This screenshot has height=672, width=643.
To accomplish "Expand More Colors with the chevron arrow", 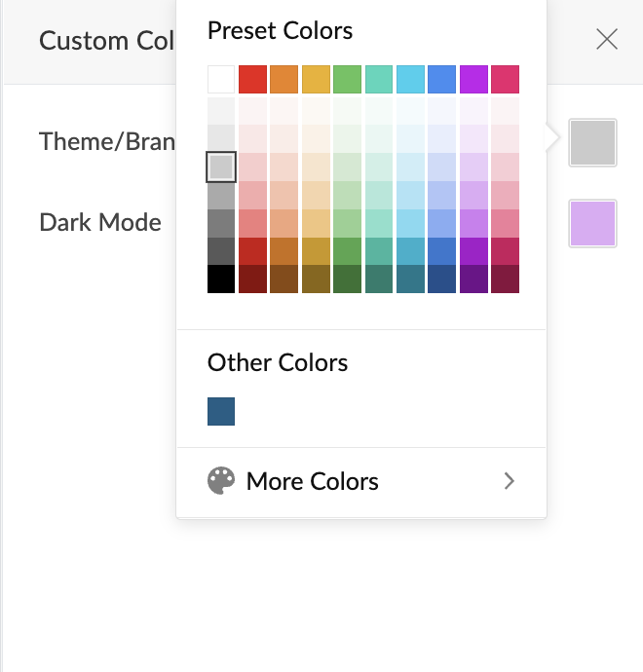I will pyautogui.click(x=509, y=481).
